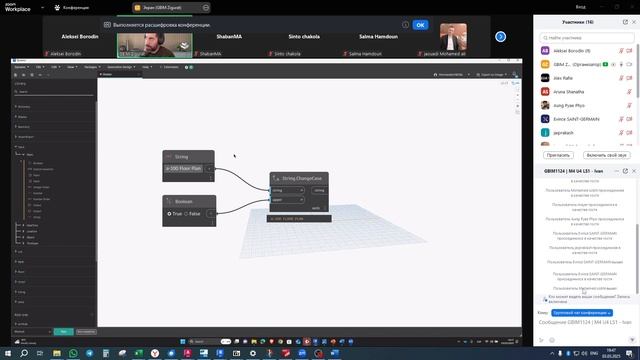Click the Пригласить invite button
The height and width of the screenshot is (360, 640).
pos(558,156)
